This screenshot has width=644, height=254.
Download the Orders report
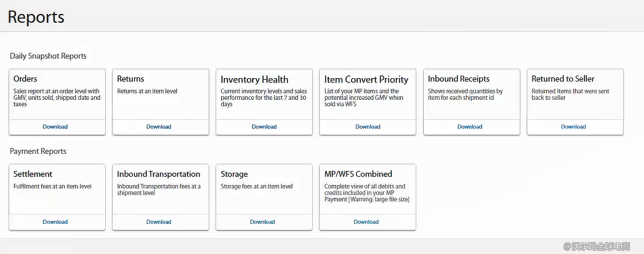[x=55, y=127]
